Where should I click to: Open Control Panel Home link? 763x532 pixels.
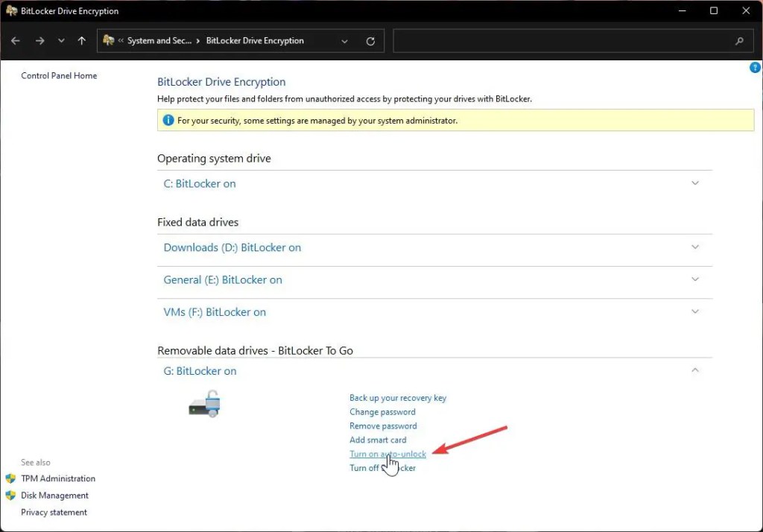[x=59, y=75]
